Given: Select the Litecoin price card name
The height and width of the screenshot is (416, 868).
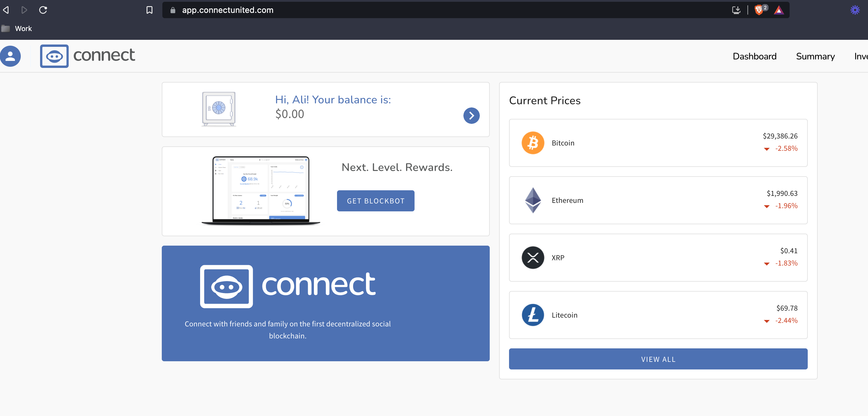Looking at the screenshot, I should coord(564,315).
